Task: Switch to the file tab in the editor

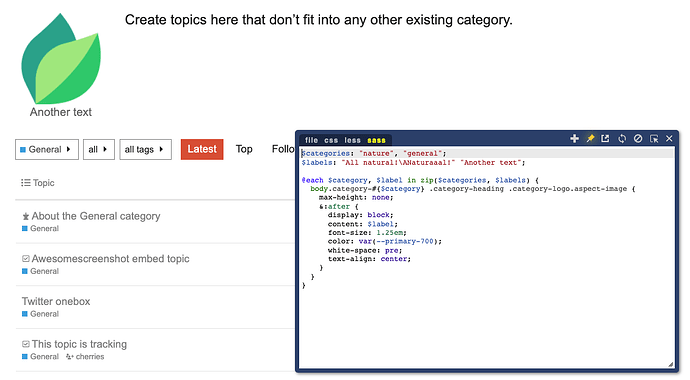Action: pyautogui.click(x=311, y=140)
